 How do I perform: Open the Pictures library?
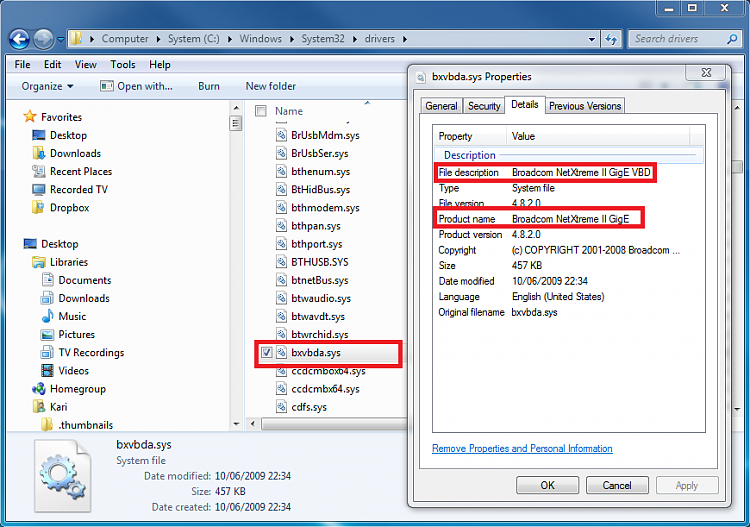[x=77, y=335]
